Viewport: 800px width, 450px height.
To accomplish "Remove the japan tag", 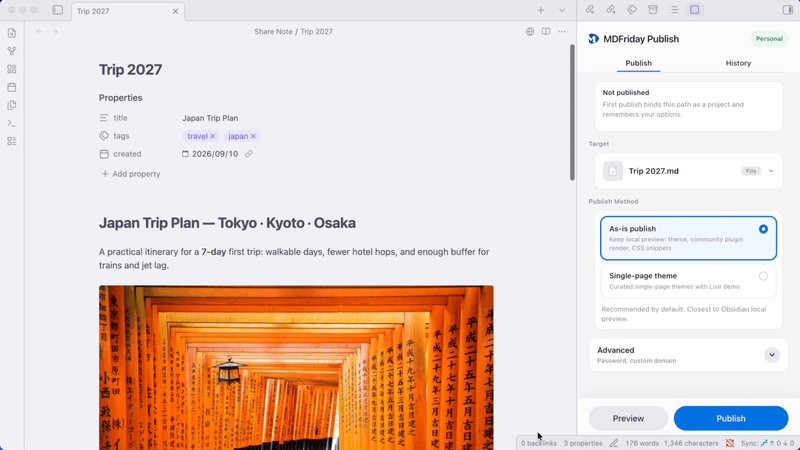I will [x=253, y=136].
